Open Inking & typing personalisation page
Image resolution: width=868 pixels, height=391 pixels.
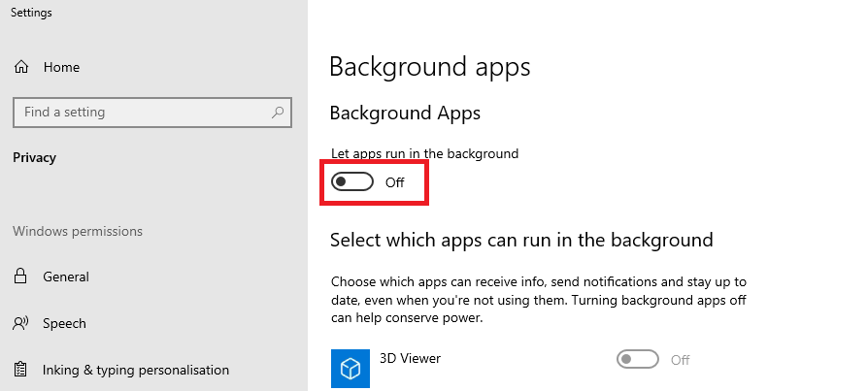coord(136,371)
